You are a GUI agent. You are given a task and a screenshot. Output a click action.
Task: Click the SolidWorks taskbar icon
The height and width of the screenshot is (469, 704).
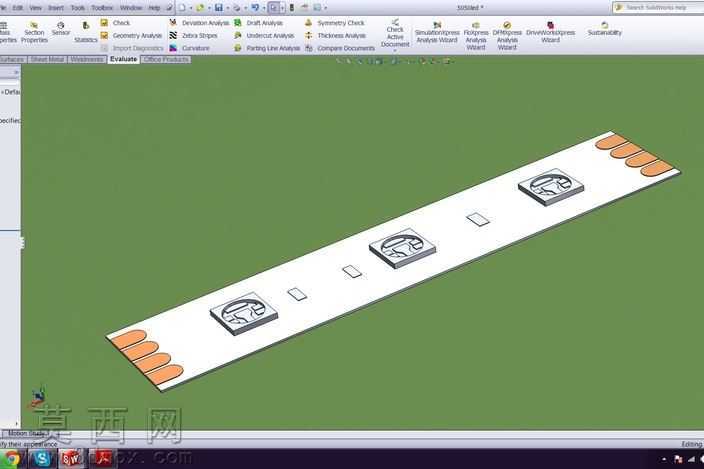pyautogui.click(x=71, y=458)
